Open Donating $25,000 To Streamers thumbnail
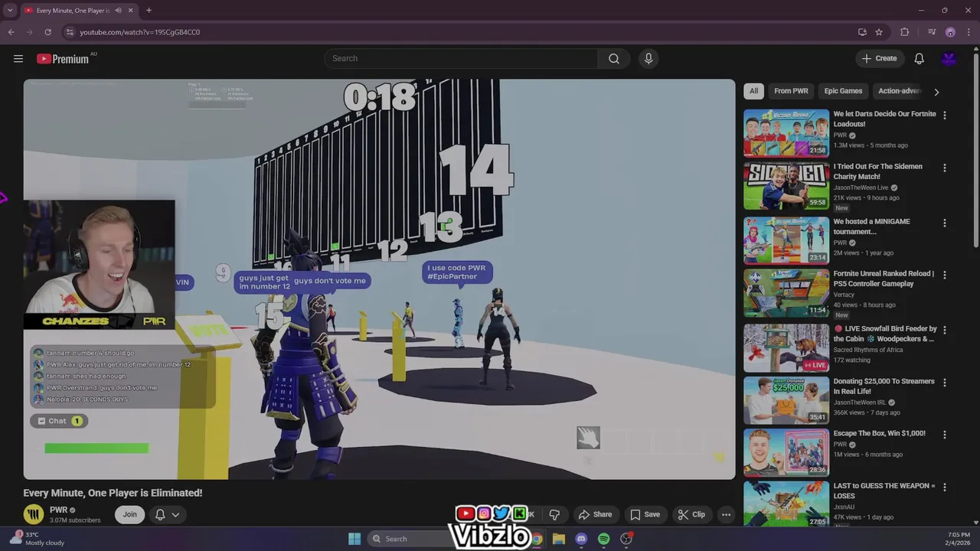The image size is (980, 551). tap(786, 399)
